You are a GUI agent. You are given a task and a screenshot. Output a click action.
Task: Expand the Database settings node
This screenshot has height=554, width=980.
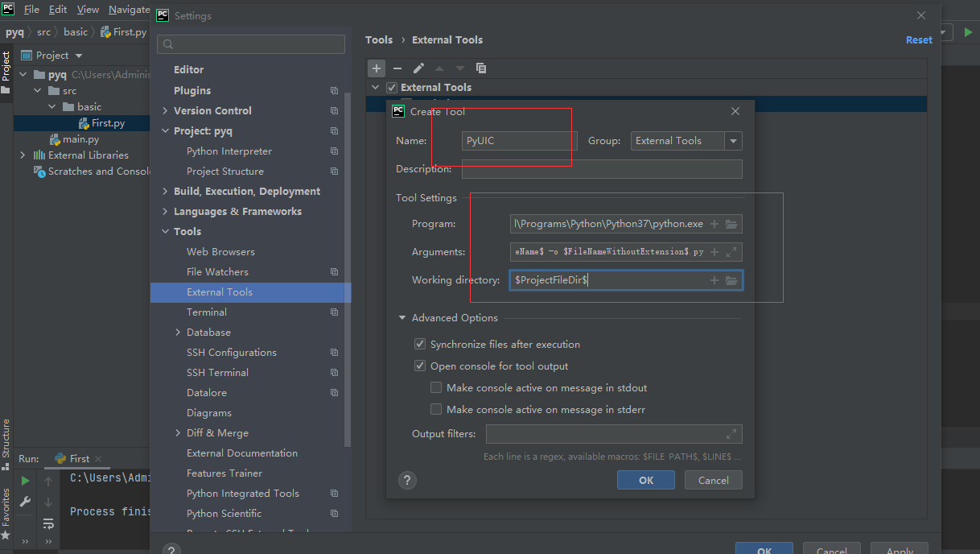click(178, 333)
